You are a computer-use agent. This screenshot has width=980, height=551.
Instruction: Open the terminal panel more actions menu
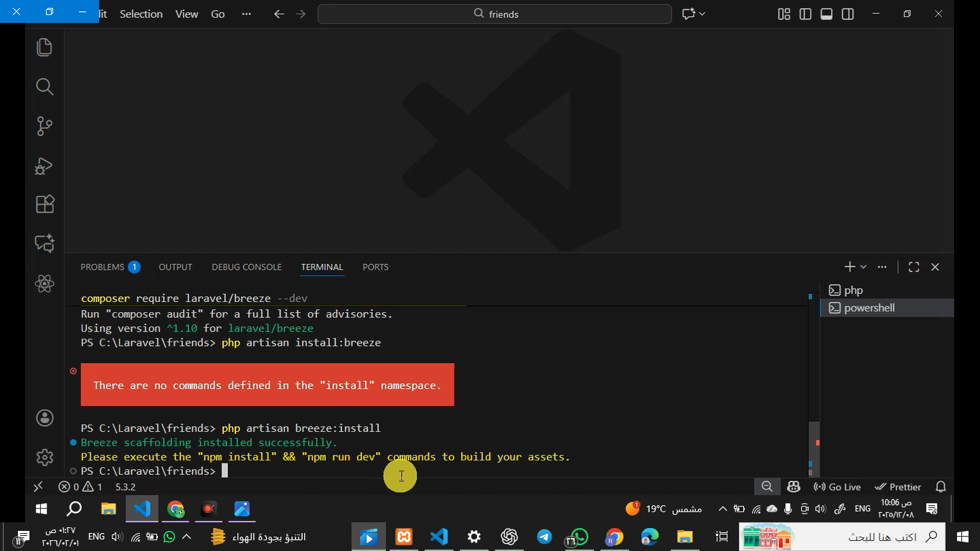click(x=882, y=267)
